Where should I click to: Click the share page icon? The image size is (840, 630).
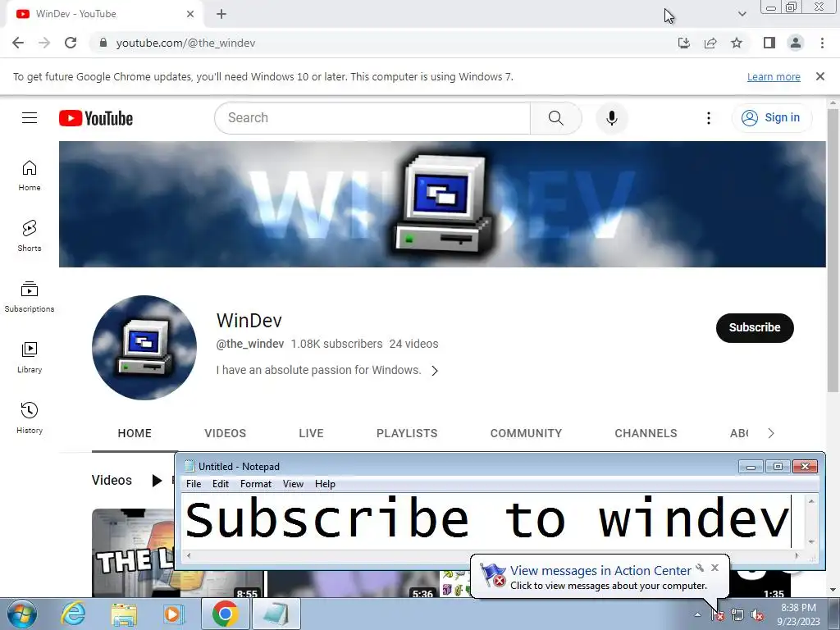pos(710,43)
